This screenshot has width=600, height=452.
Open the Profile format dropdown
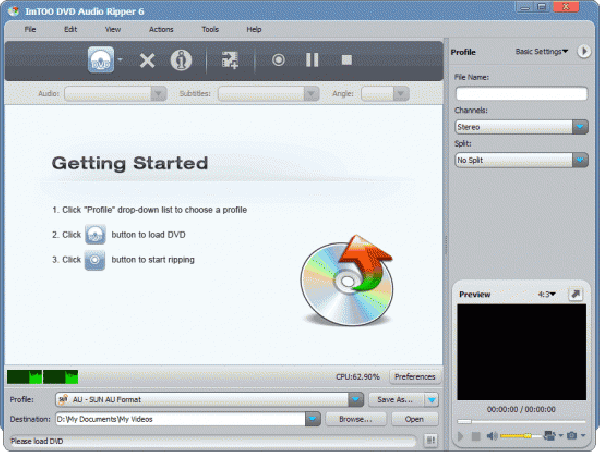tap(357, 400)
